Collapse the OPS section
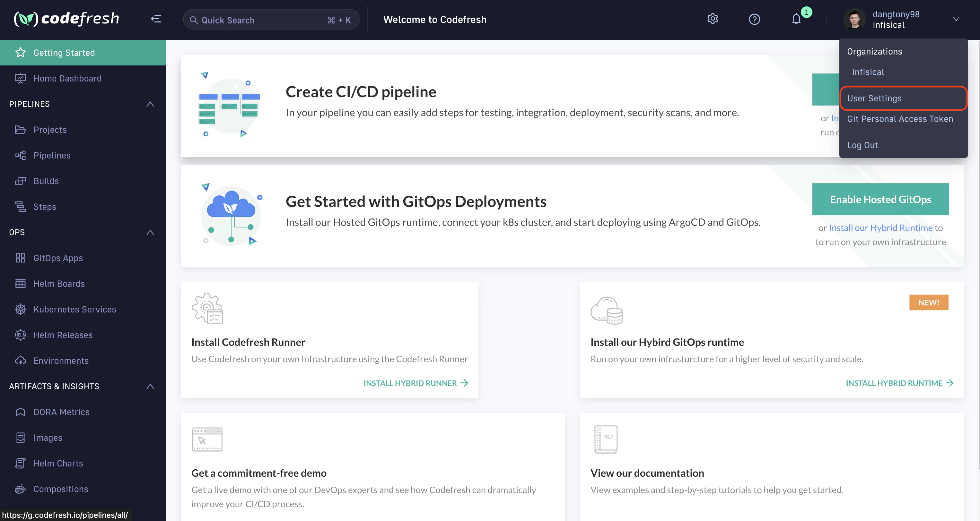The width and height of the screenshot is (980, 521). point(150,232)
